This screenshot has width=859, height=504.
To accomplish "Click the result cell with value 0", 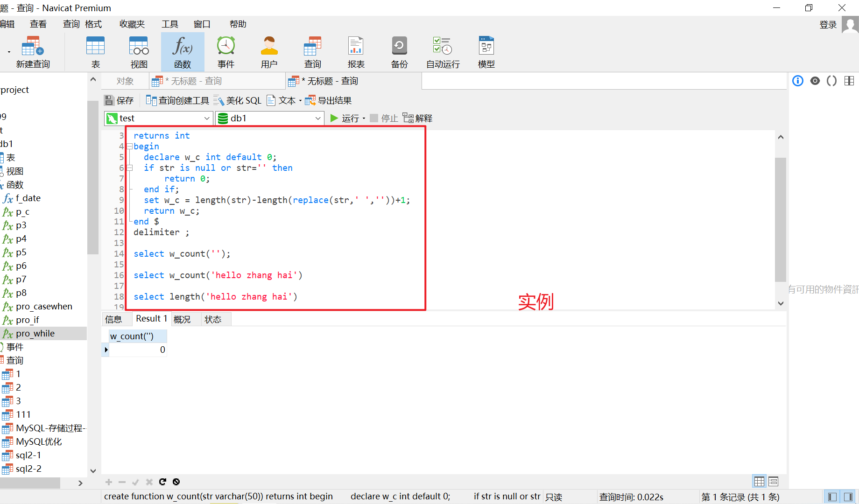I will 138,350.
